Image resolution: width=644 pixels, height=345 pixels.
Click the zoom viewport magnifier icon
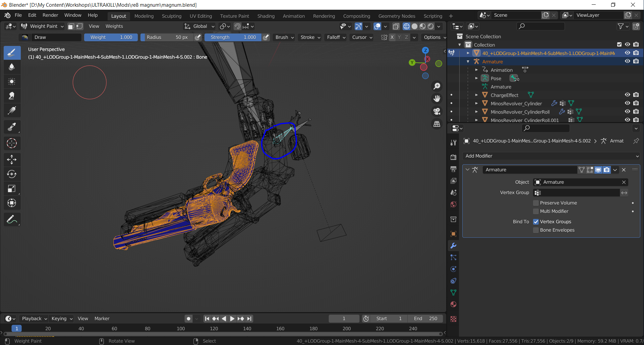(x=437, y=86)
